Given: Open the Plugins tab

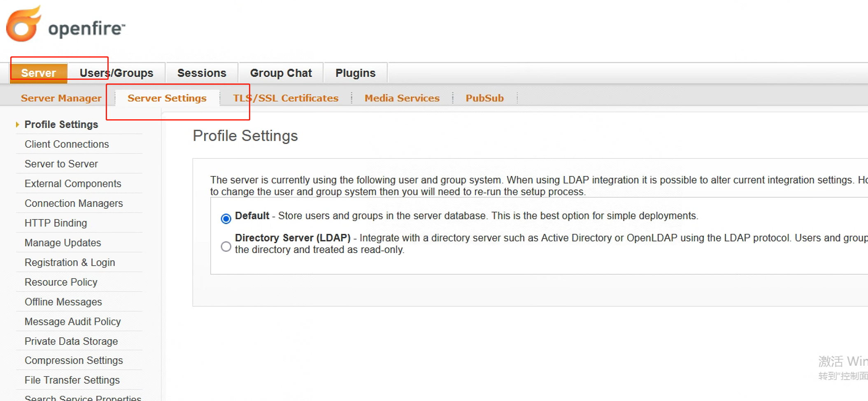Looking at the screenshot, I should [356, 73].
